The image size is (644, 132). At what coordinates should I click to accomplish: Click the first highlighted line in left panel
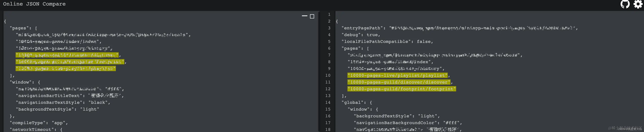pos(67,55)
